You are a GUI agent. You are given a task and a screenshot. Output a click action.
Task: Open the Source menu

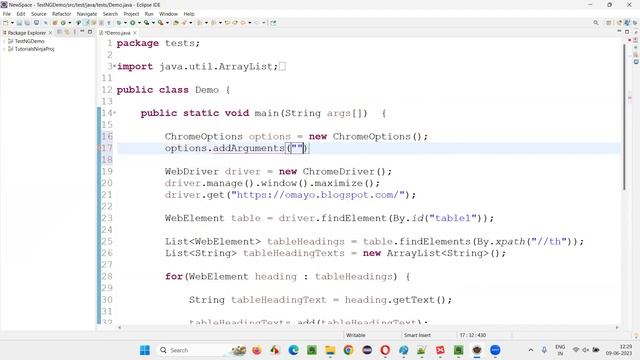tap(39, 14)
